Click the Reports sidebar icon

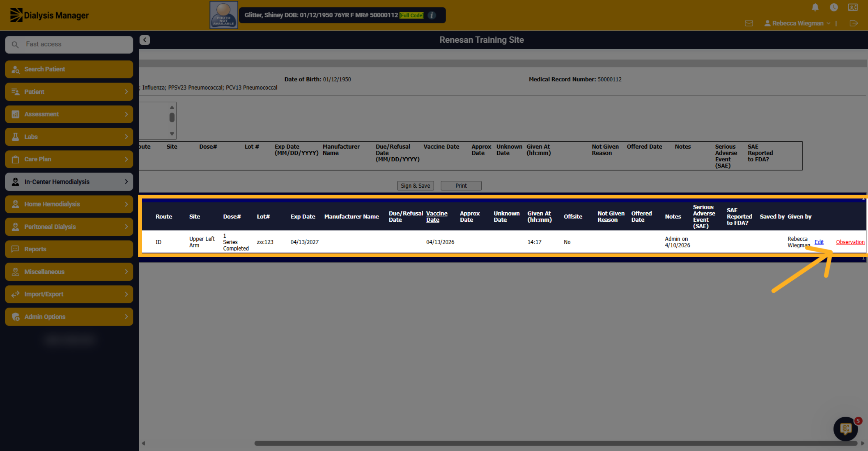pyautogui.click(x=16, y=249)
